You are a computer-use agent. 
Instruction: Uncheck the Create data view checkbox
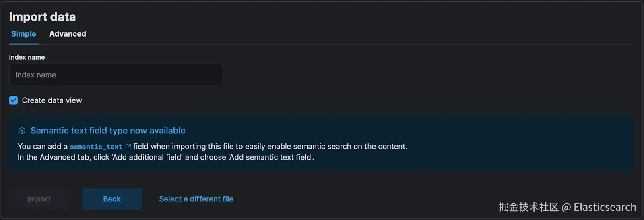coord(14,100)
